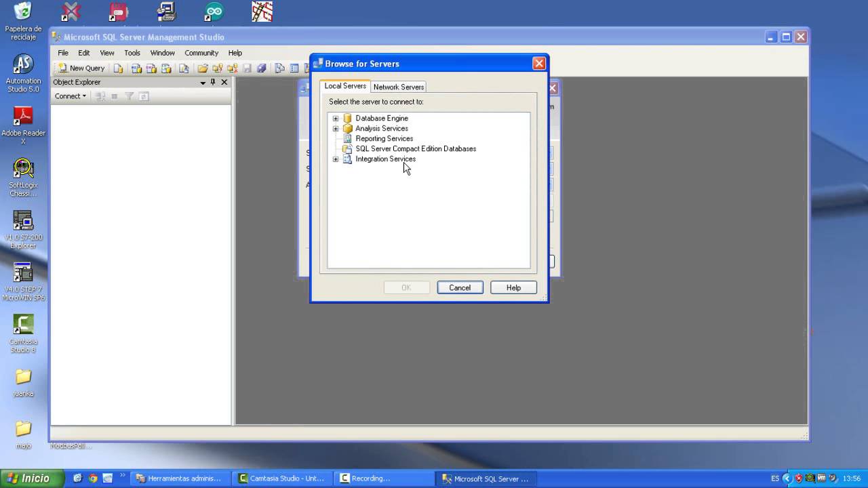
Task: Switch to Herramientas adminis... taskbar button
Action: 179,479
